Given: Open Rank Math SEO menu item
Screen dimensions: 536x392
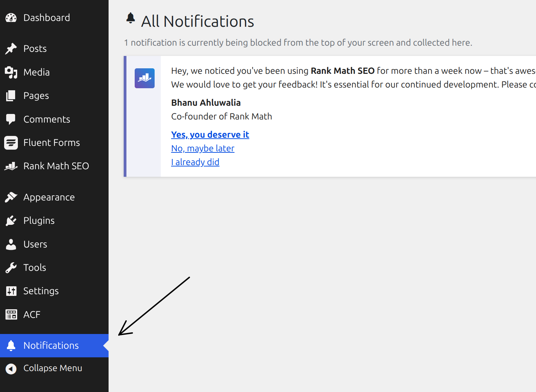Looking at the screenshot, I should click(54, 166).
